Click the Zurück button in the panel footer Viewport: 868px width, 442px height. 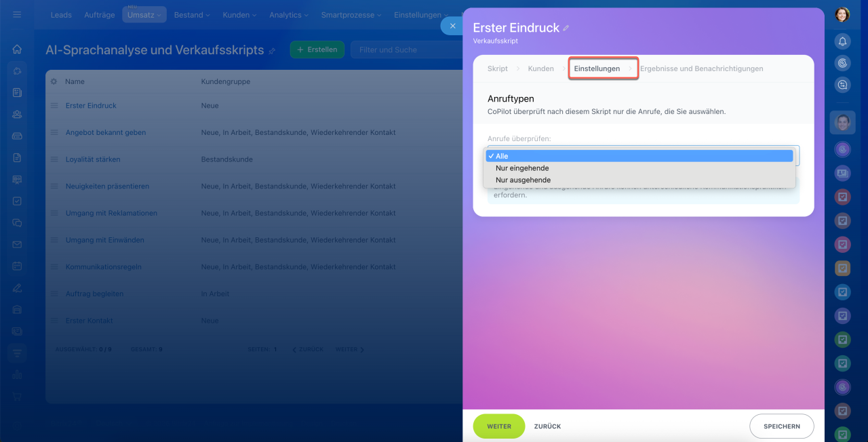(547, 426)
